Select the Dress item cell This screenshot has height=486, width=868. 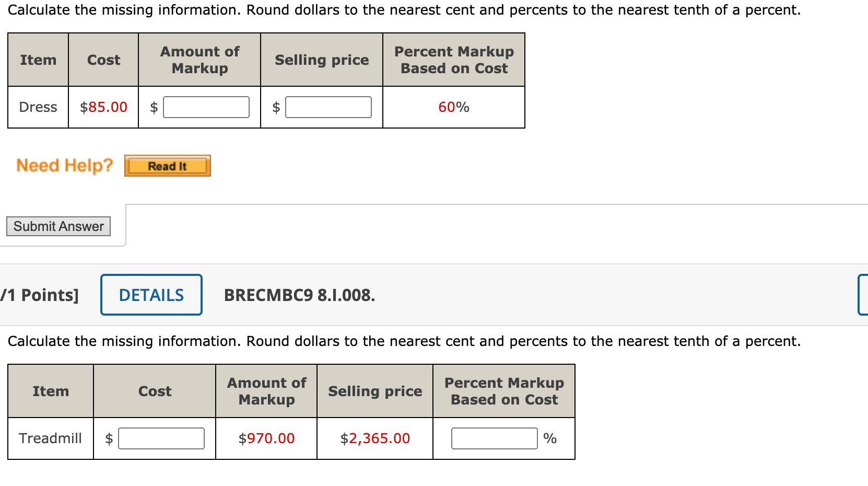[x=38, y=107]
